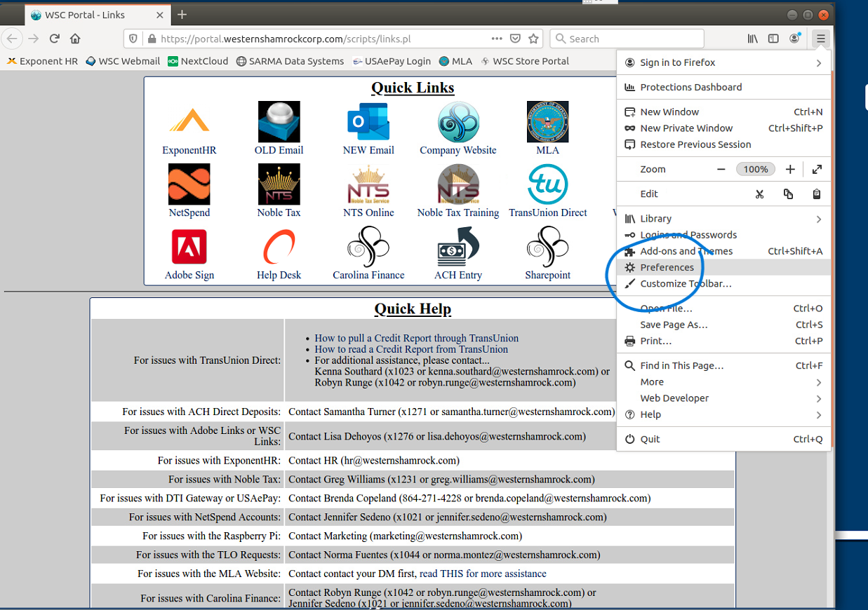Open the Company Website icon
868x610 pixels.
tap(458, 122)
